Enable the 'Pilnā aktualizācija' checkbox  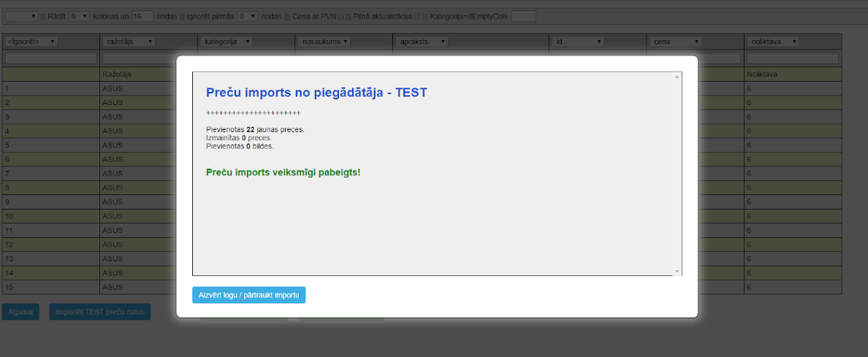(416, 16)
